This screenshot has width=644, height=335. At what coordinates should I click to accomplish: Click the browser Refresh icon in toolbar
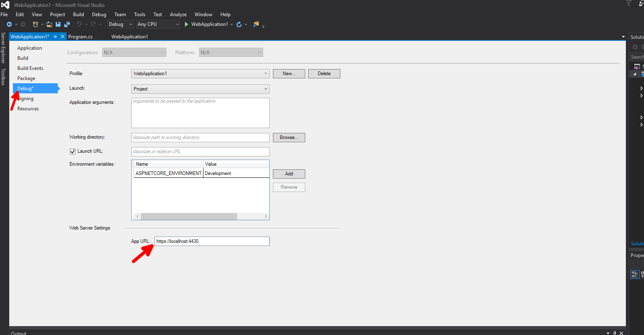click(x=239, y=24)
